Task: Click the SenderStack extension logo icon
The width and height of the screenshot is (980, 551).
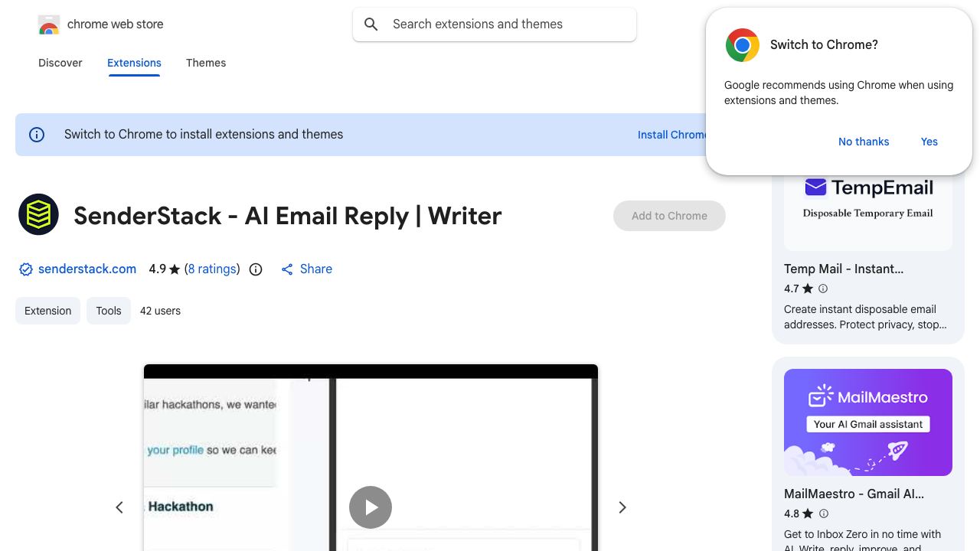Action: 38,214
